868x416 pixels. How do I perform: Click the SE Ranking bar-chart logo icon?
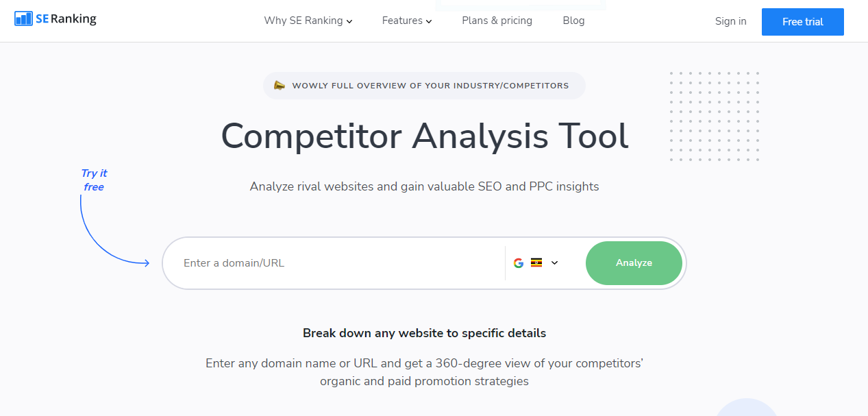pyautogui.click(x=23, y=19)
